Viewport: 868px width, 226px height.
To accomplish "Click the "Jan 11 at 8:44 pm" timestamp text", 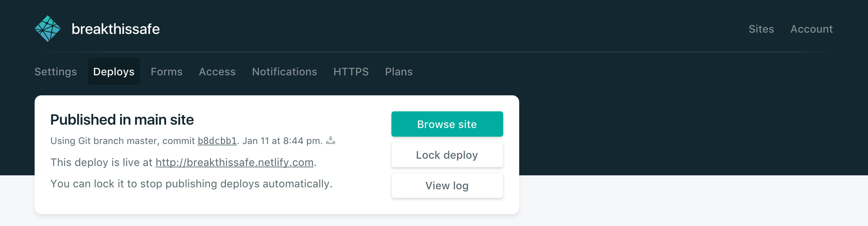I will click(x=282, y=141).
